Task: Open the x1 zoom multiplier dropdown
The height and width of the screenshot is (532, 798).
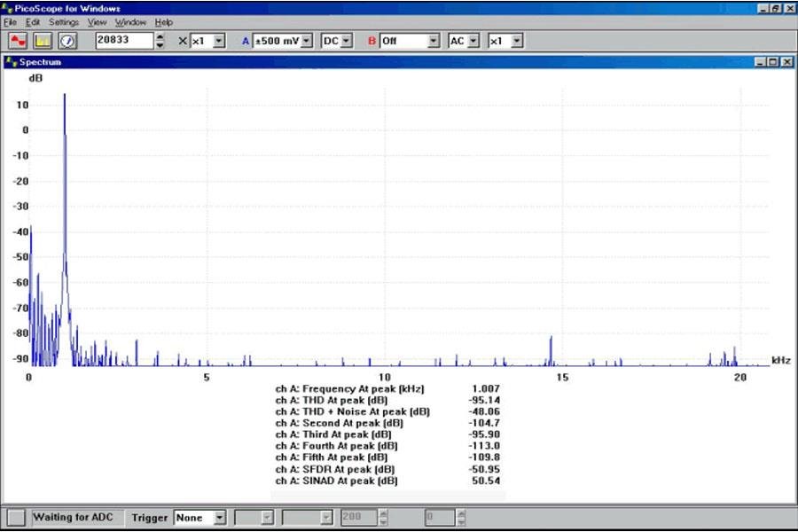Action: click(219, 41)
